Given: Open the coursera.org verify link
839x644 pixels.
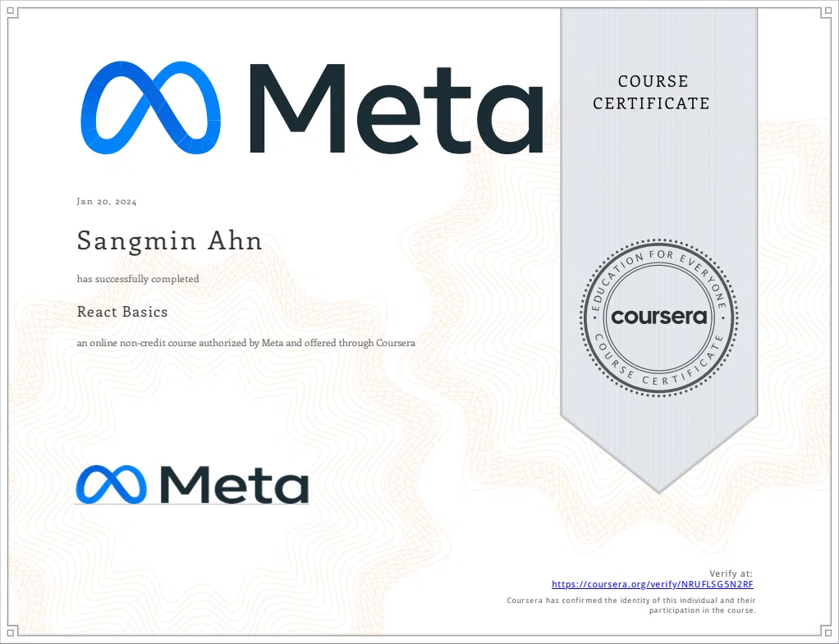Looking at the screenshot, I should [x=653, y=584].
